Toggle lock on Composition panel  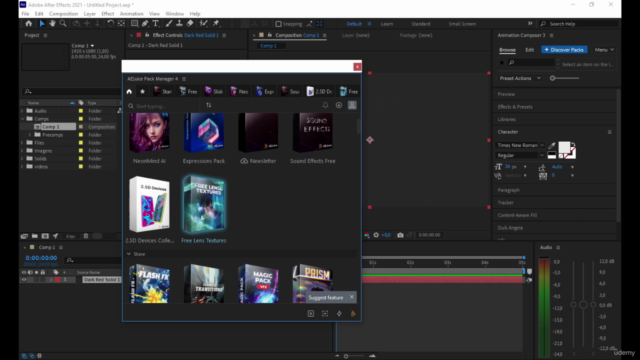pos(269,35)
